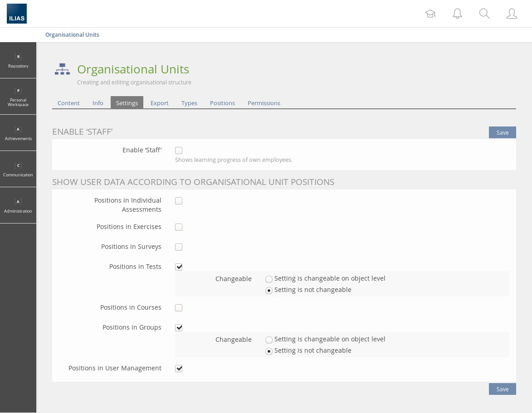Screen dimensions: 532x413
Task: Click the bottom Save button
Action: click(x=502, y=389)
